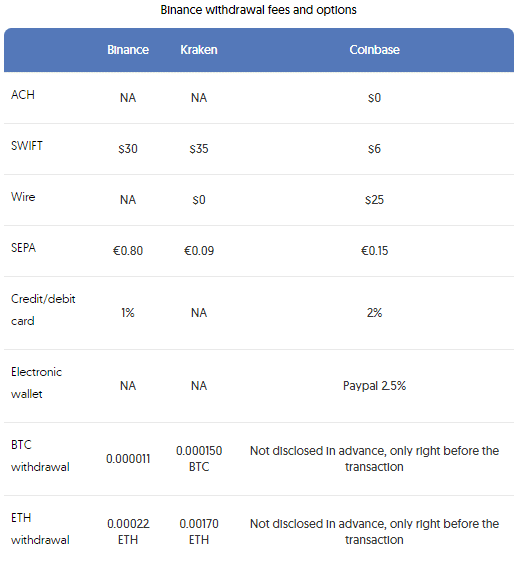Click the table title about Binance withdrawal fees
This screenshot has height=573, width=515.
pyautogui.click(x=258, y=10)
